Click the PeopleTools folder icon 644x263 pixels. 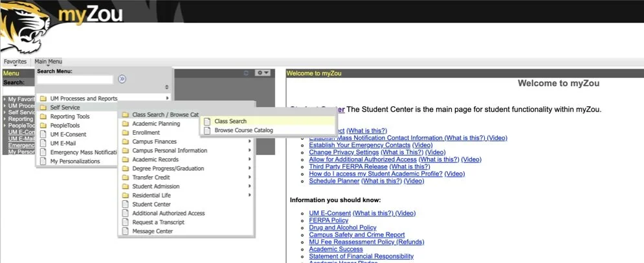point(43,125)
